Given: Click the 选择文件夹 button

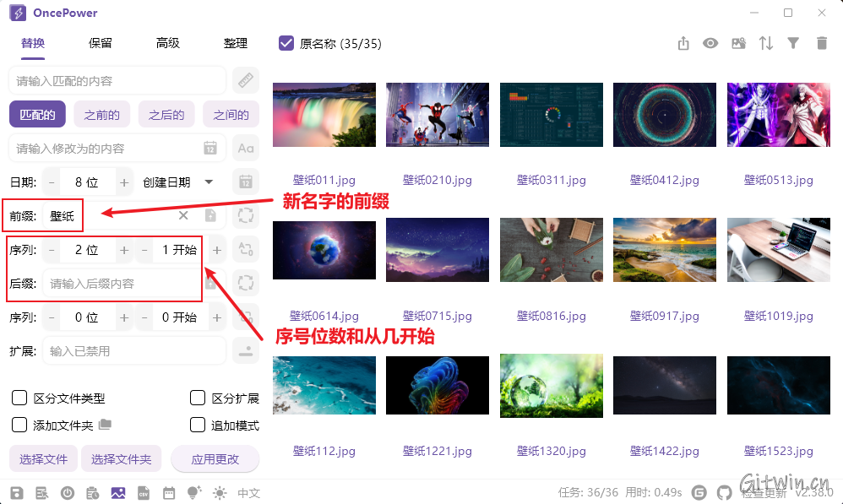Looking at the screenshot, I should pyautogui.click(x=121, y=459).
